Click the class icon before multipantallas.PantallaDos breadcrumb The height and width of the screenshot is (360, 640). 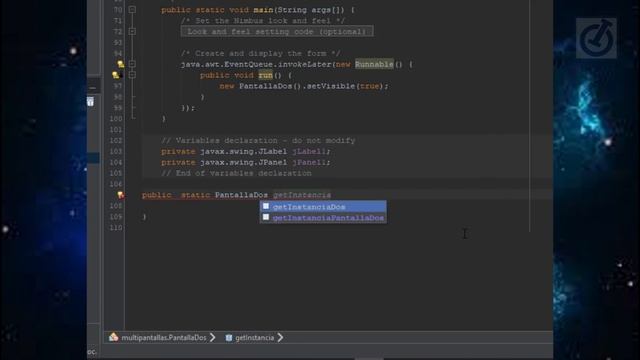113,337
